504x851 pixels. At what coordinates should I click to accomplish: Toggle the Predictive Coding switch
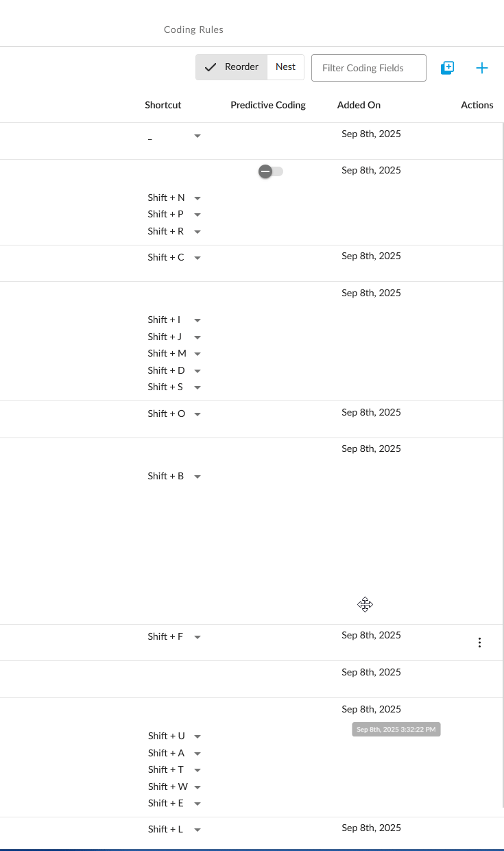coord(270,171)
